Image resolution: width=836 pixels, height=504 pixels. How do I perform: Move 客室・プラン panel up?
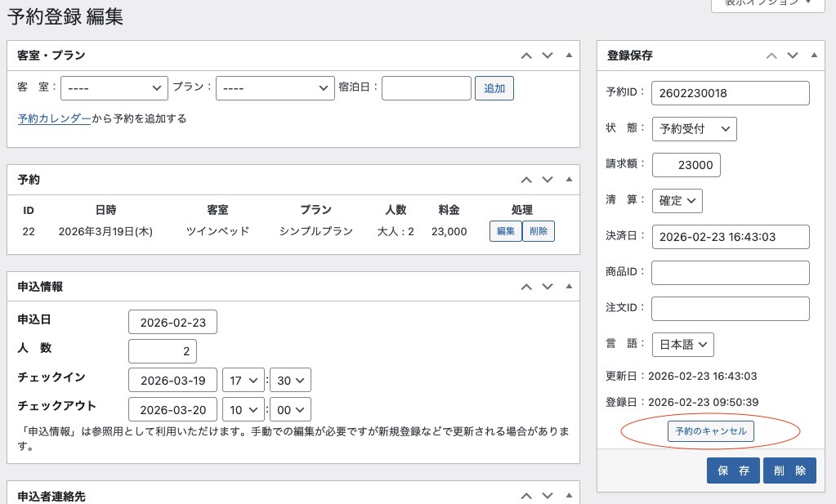coord(526,56)
